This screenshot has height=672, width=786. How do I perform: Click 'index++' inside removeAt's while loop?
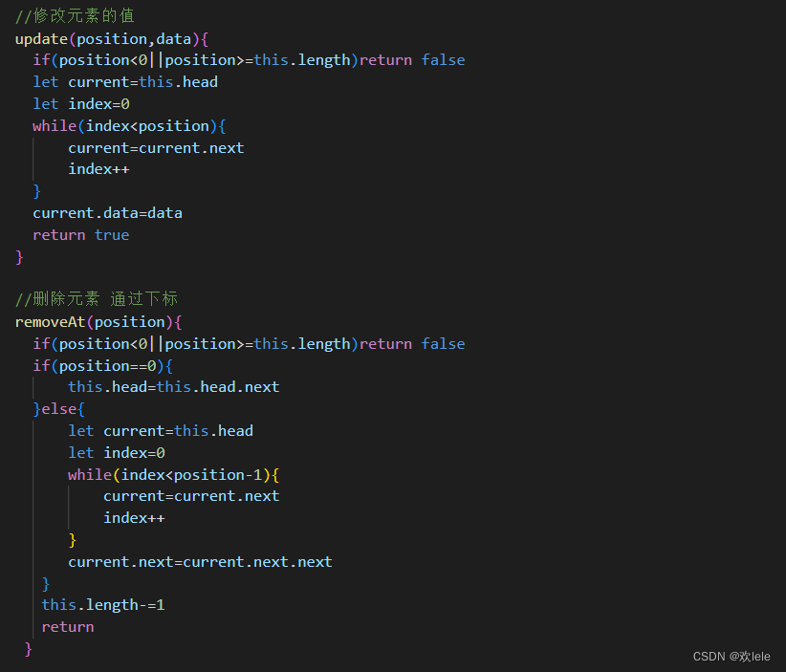(x=134, y=518)
